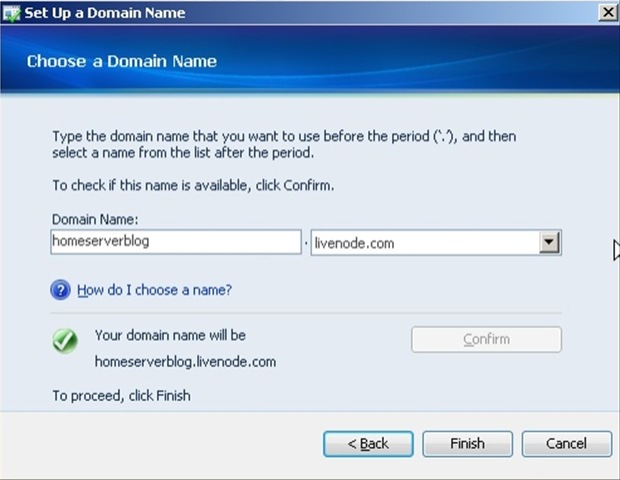Open the livenode.com domain suffix dropdown
Image resolution: width=620 pixels, height=480 pixels.
pyautogui.click(x=436, y=243)
